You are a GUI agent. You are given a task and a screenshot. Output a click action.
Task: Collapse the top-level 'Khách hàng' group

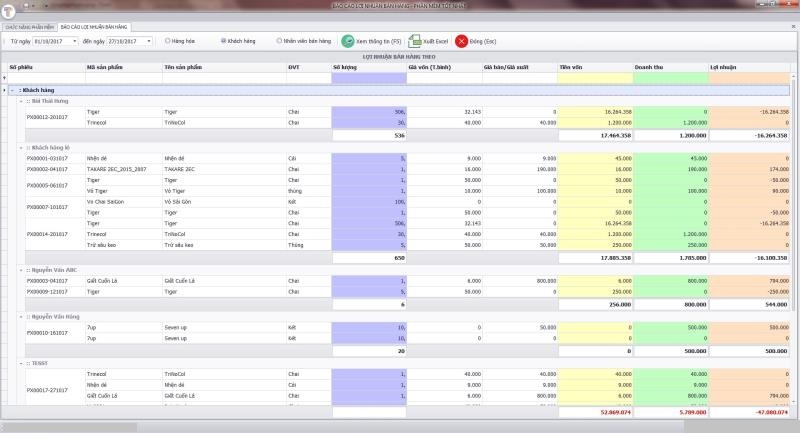click(x=12, y=90)
